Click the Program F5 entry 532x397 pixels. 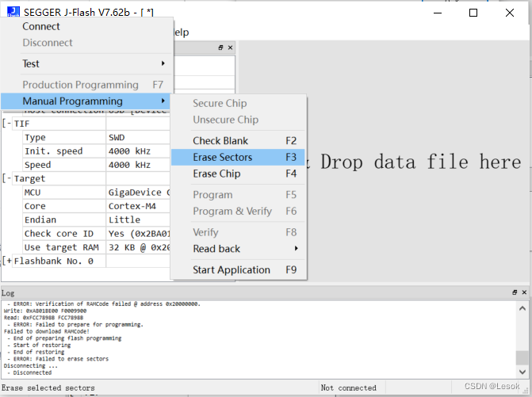point(239,195)
